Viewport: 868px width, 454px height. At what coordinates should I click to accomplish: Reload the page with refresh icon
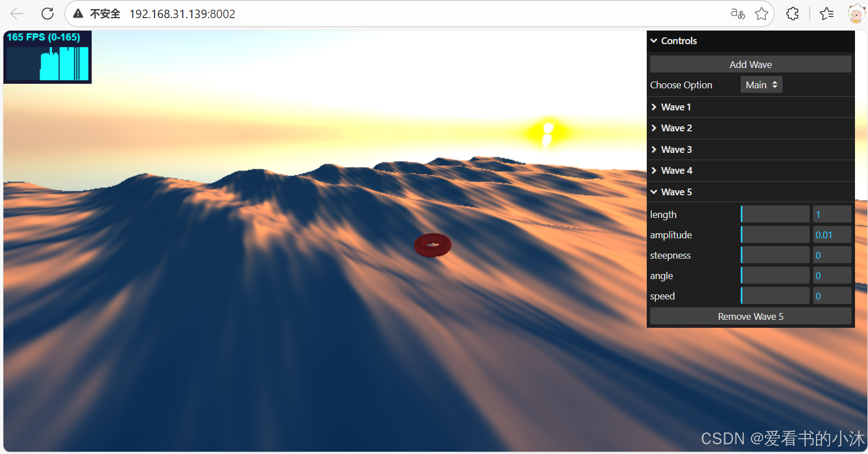48,14
